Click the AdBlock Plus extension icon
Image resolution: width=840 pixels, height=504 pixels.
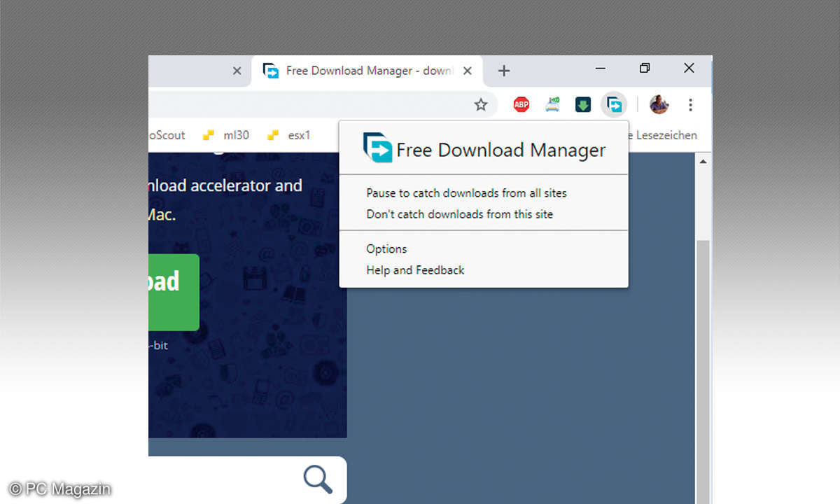521,105
